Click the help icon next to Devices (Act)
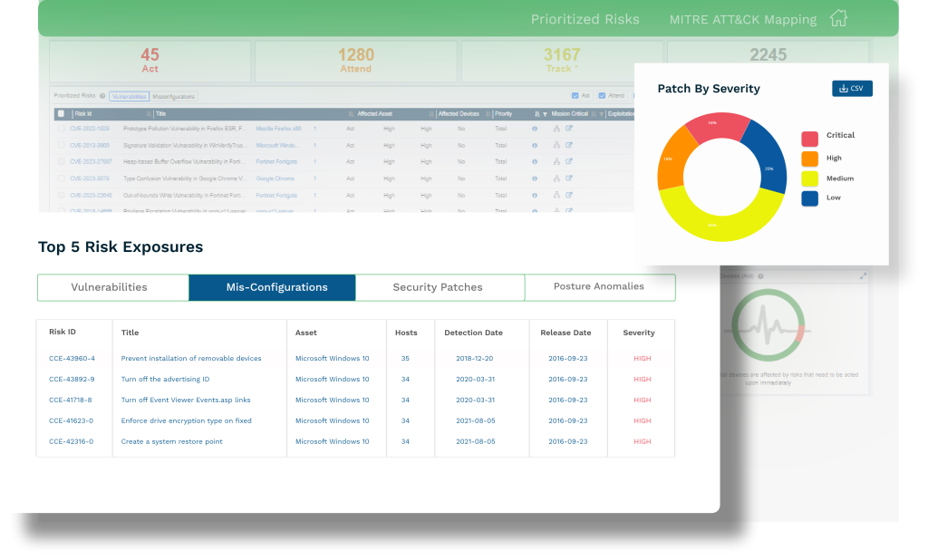928x560 pixels. click(759, 275)
